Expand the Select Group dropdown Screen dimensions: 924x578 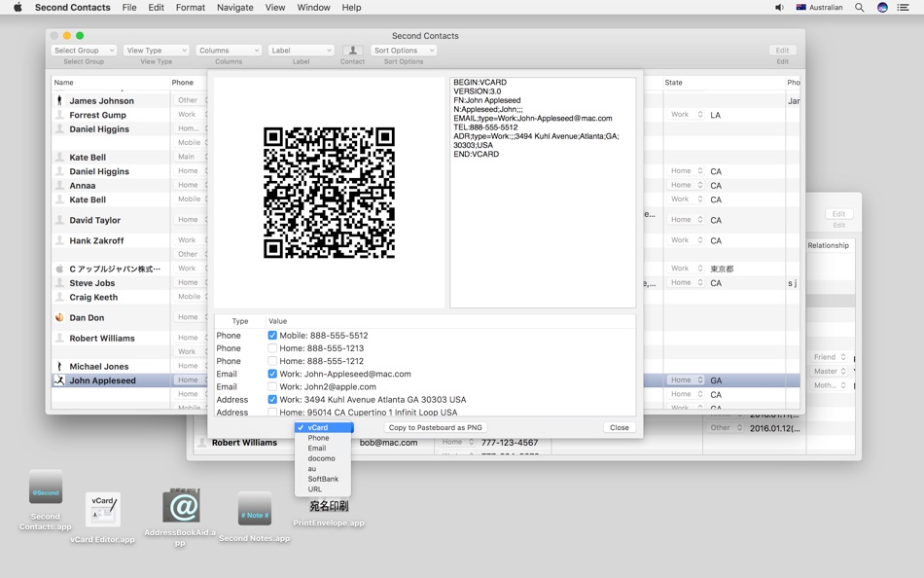[84, 51]
